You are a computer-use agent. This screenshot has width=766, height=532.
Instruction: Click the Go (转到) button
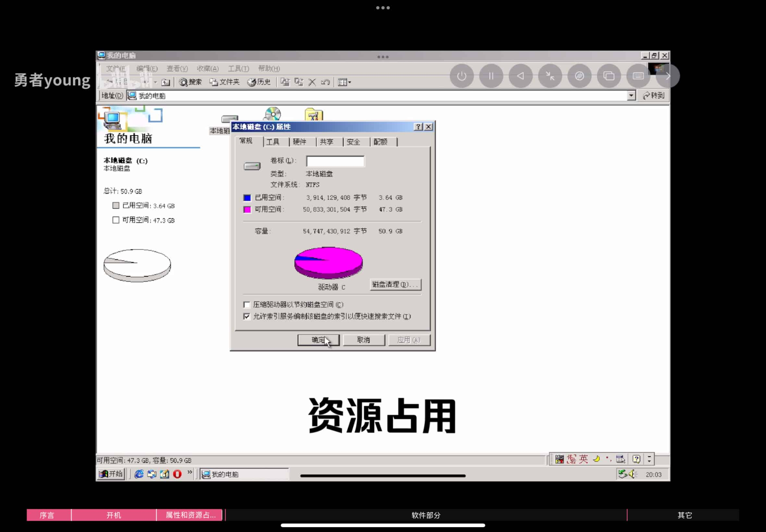point(654,96)
